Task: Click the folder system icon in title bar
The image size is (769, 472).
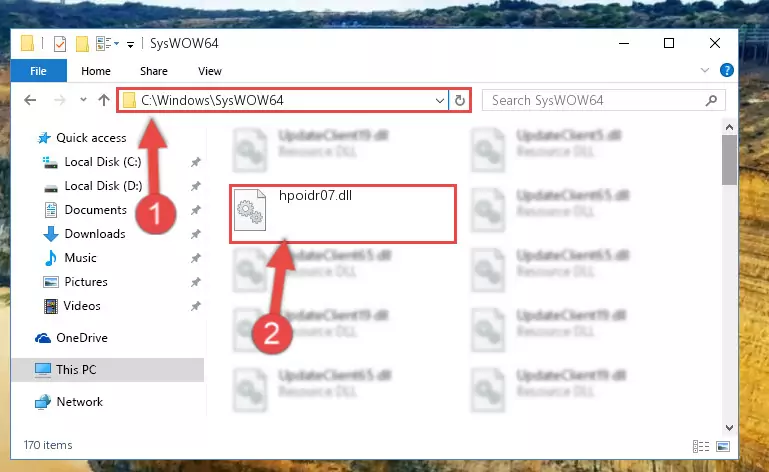Action: [27, 44]
